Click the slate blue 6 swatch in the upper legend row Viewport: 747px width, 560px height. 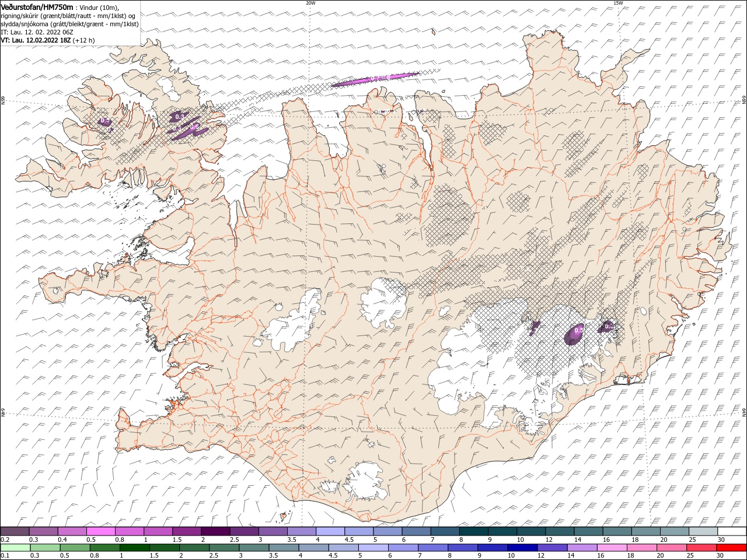click(417, 531)
